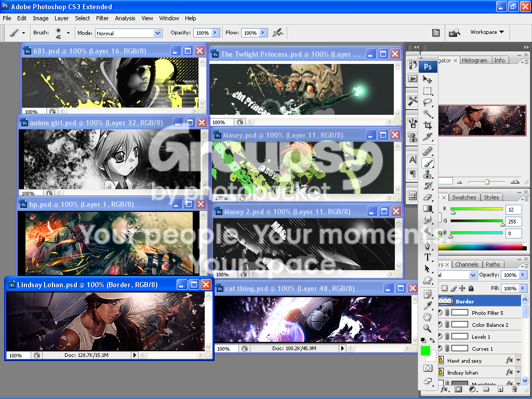Viewport: 532px width, 399px height.
Task: Toggle Quick Mask mode in the toolbox
Action: tap(428, 368)
